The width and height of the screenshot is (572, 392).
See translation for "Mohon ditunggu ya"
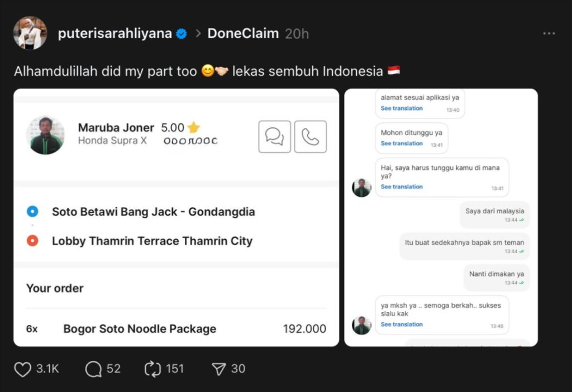point(402,144)
